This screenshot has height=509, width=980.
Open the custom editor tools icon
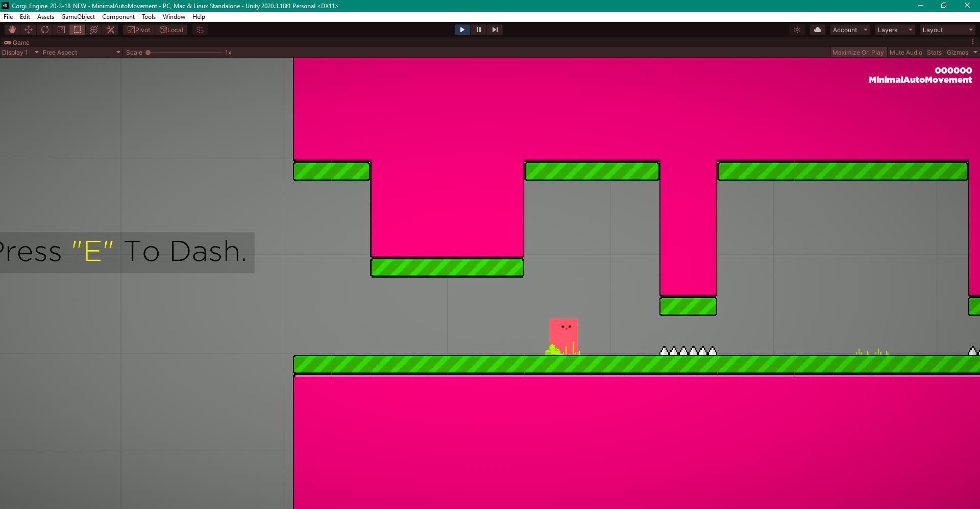[110, 30]
